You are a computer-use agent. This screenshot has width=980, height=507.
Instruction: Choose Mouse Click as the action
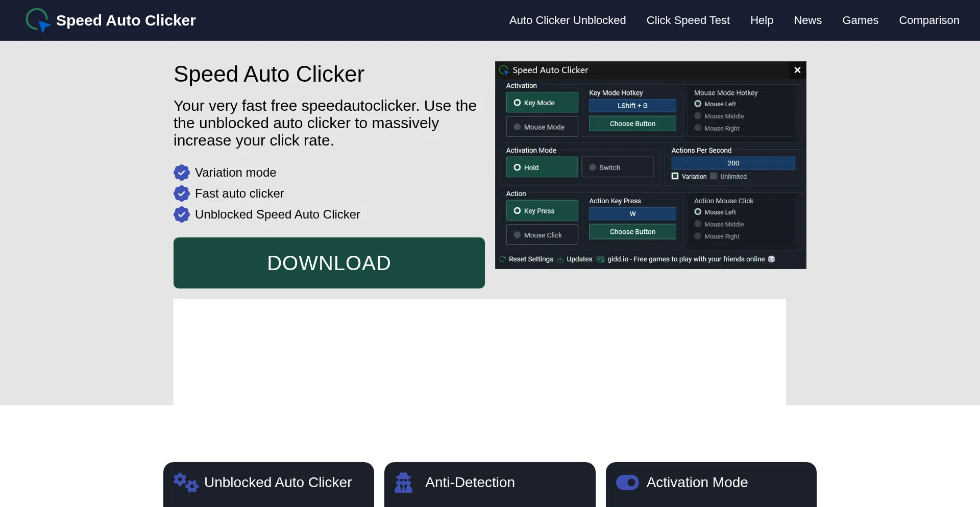coord(542,235)
